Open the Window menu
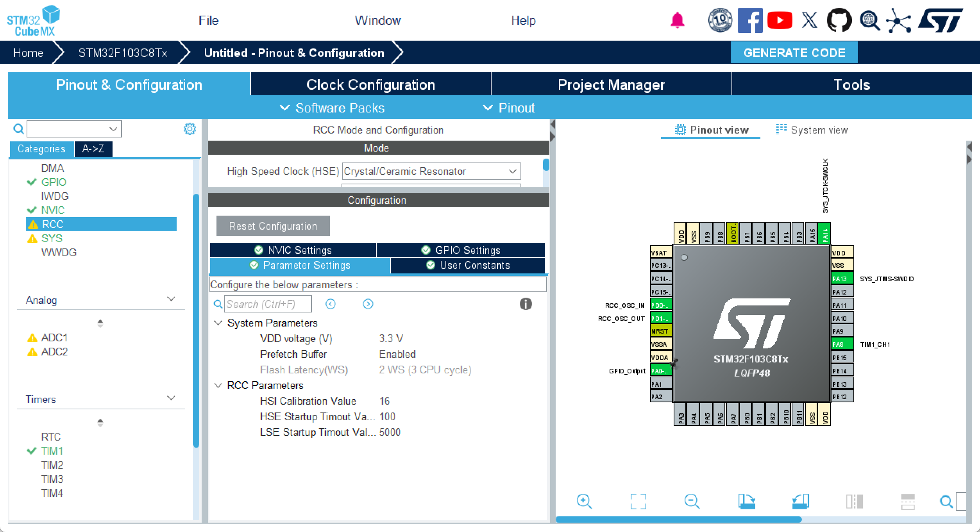The width and height of the screenshot is (980, 532). [x=377, y=20]
